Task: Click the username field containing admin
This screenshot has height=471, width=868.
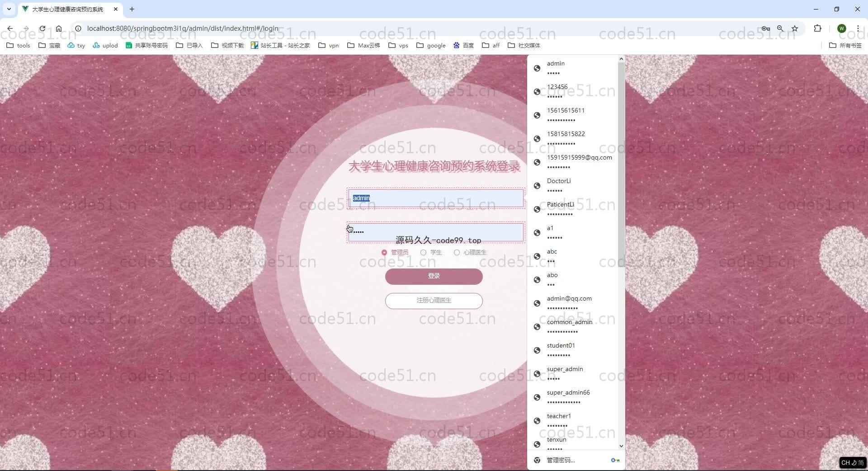Action: coord(436,198)
